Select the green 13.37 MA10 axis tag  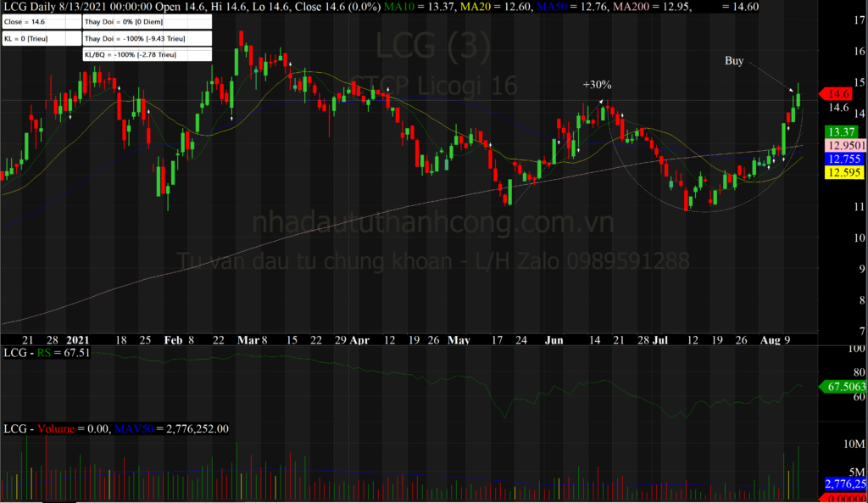click(839, 131)
